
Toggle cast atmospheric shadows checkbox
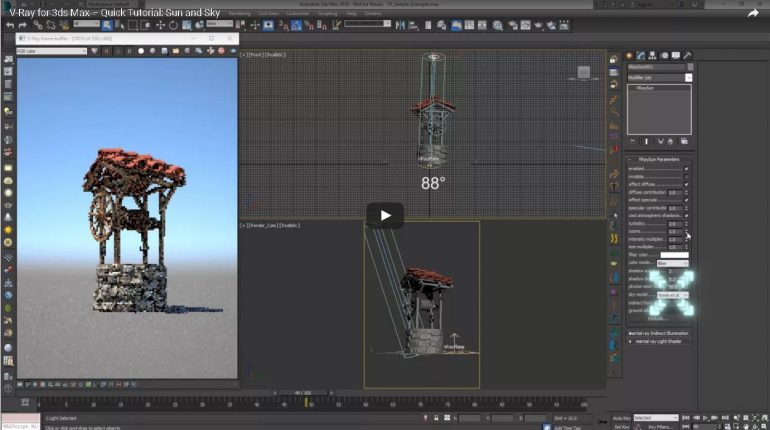[687, 215]
